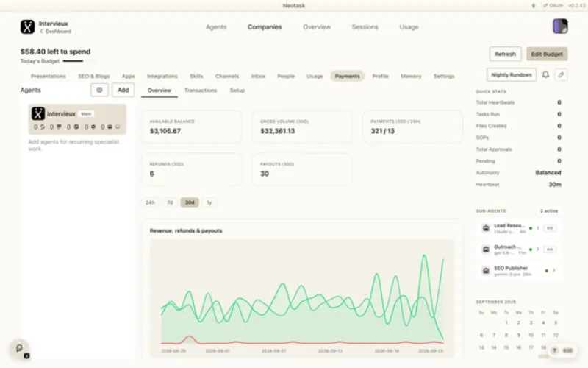Open the Apps tab
Image resolution: width=588 pixels, height=368 pixels.
click(x=128, y=77)
